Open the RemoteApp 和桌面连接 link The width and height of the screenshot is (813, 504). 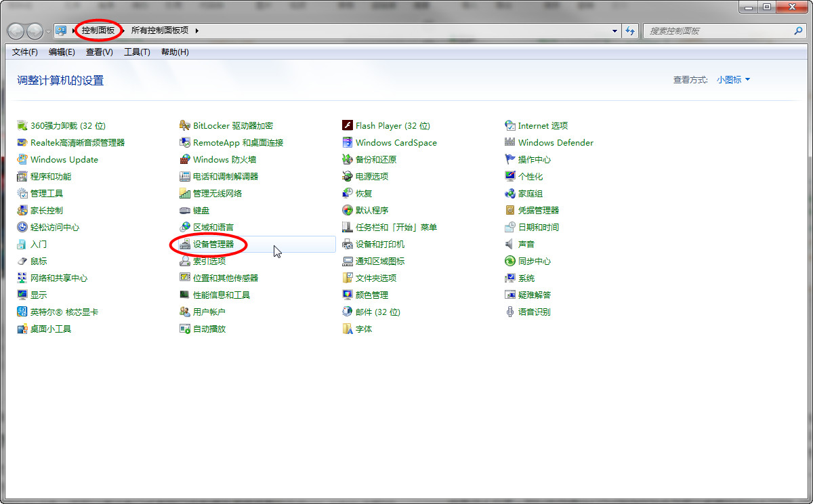[238, 142]
